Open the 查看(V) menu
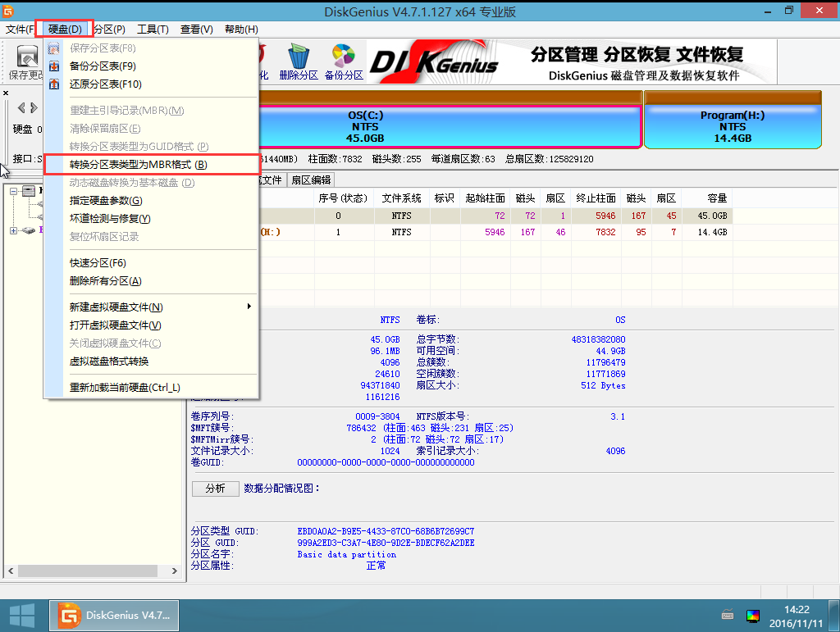 [x=196, y=30]
